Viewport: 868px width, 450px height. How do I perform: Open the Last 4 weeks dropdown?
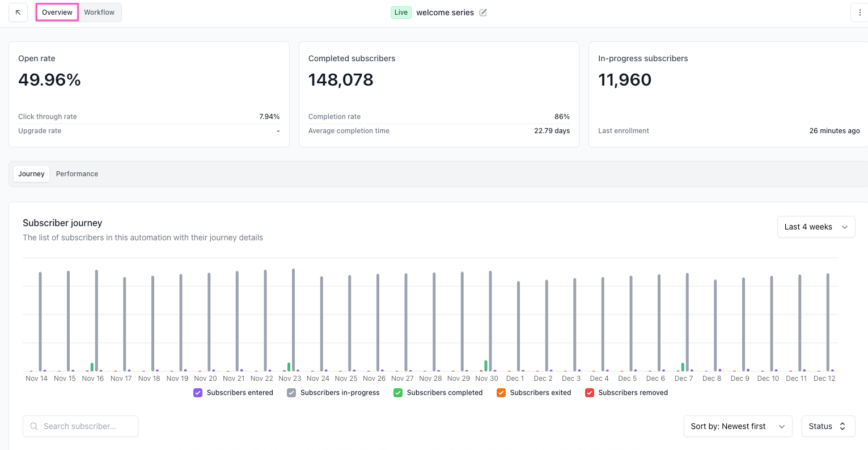pyautogui.click(x=815, y=227)
